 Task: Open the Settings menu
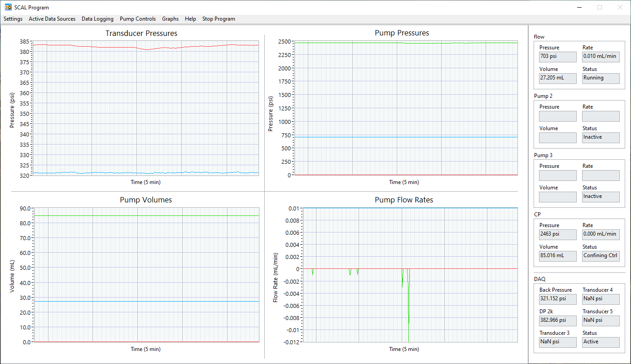(x=13, y=19)
